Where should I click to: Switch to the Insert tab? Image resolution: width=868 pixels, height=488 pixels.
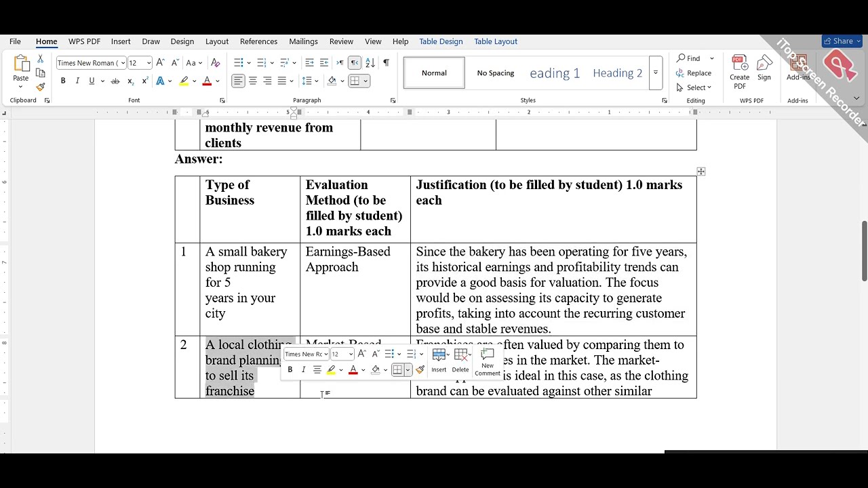coord(121,41)
